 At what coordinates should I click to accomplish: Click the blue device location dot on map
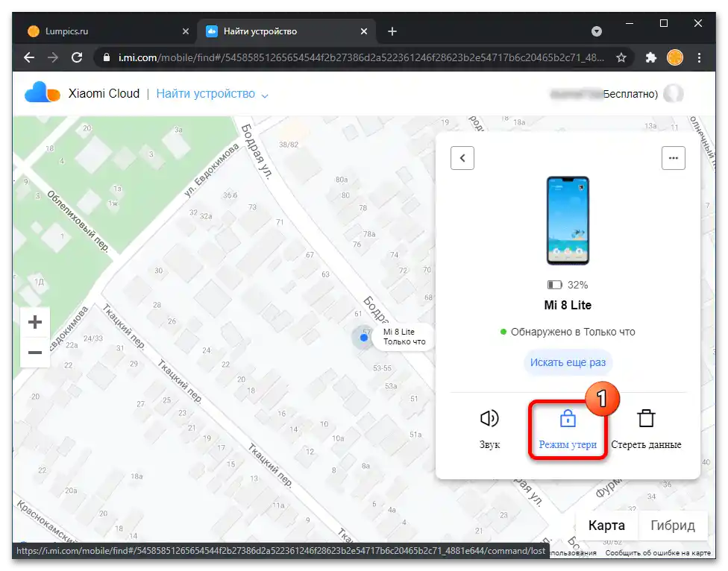pyautogui.click(x=364, y=337)
